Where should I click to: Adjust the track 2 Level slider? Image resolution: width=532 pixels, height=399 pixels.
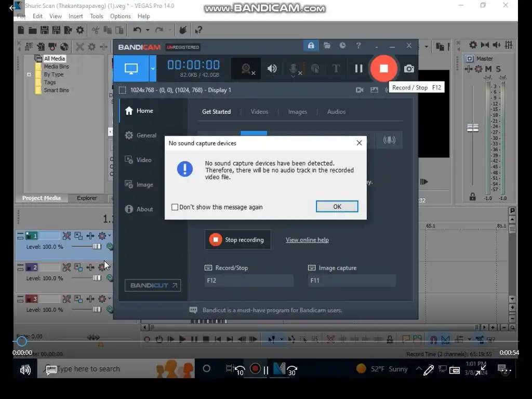coord(97,278)
